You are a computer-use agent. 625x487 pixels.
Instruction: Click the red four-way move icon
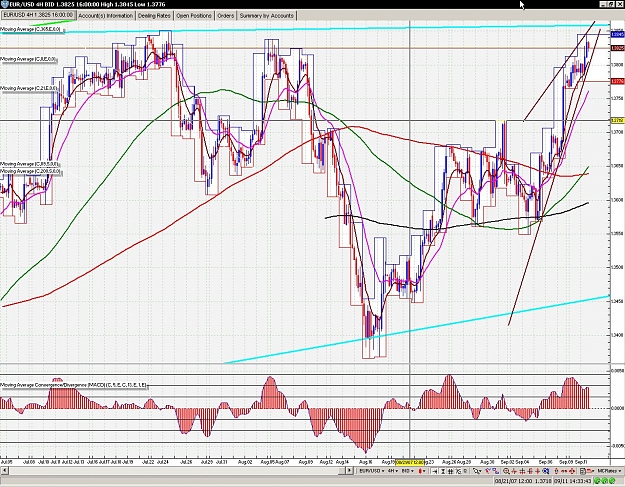[x=572, y=471]
